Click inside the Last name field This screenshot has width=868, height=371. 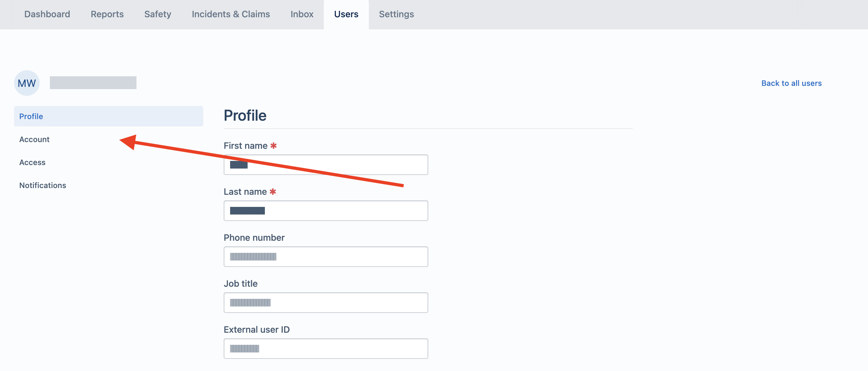325,210
